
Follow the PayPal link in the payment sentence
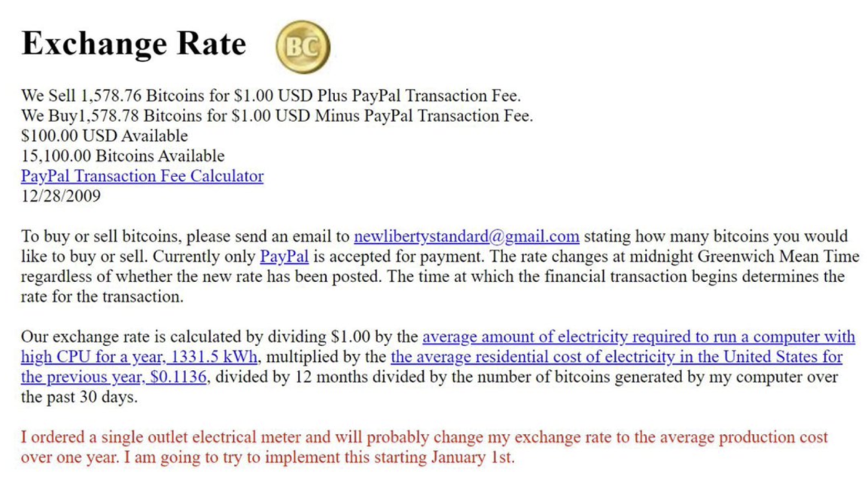click(x=284, y=257)
